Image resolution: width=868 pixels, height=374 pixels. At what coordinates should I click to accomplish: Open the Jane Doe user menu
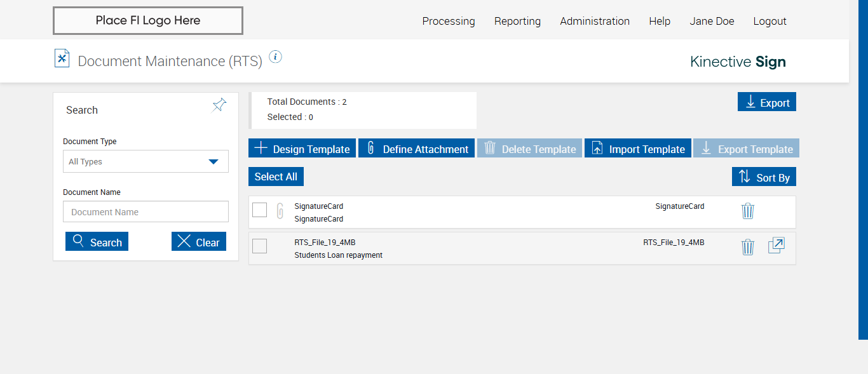pyautogui.click(x=712, y=21)
